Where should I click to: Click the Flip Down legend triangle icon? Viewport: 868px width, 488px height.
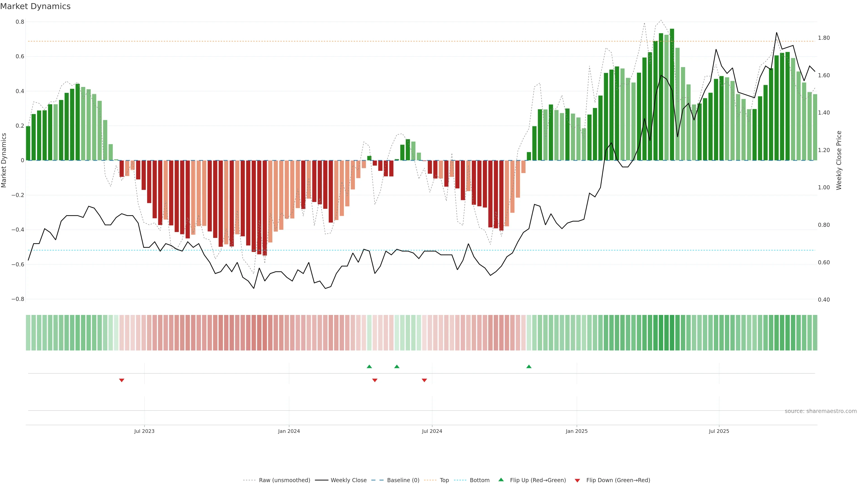click(x=577, y=480)
